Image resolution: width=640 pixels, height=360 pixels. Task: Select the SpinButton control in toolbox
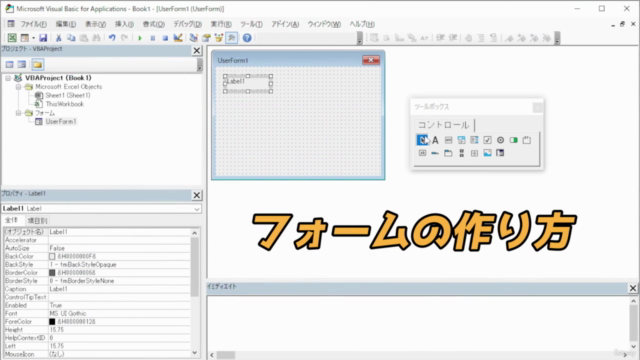[x=474, y=153]
